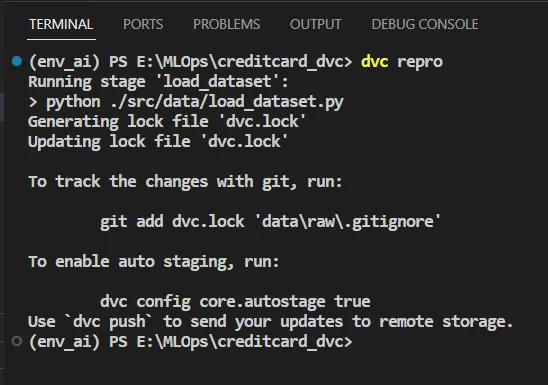The height and width of the screenshot is (385, 548).
Task: Click the blue command status dot
Action: tap(17, 61)
